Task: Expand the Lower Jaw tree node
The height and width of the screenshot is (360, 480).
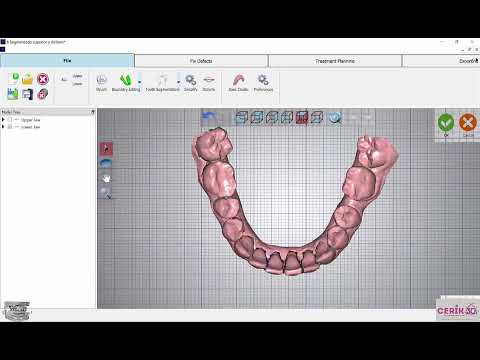Action: [3, 127]
